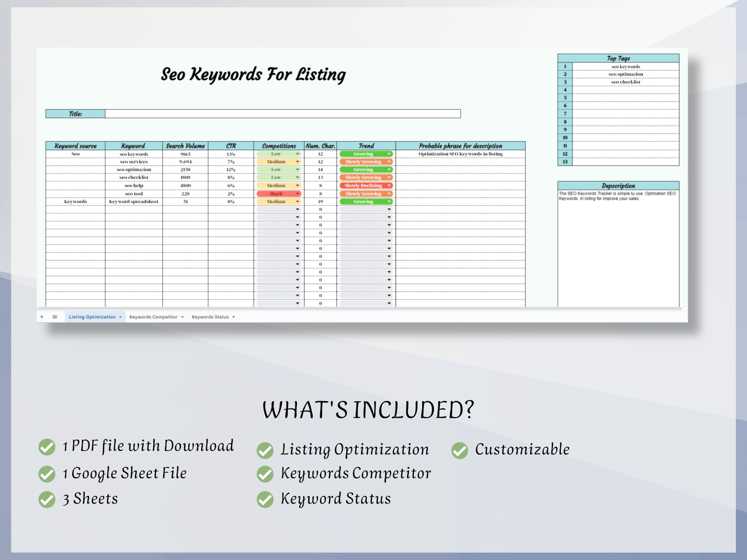Image resolution: width=747 pixels, height=560 pixels.
Task: Click the 'seo tool' keyword cell
Action: coord(133,194)
